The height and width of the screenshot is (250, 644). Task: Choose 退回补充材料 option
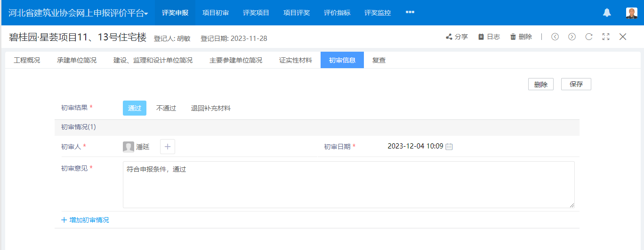point(211,108)
